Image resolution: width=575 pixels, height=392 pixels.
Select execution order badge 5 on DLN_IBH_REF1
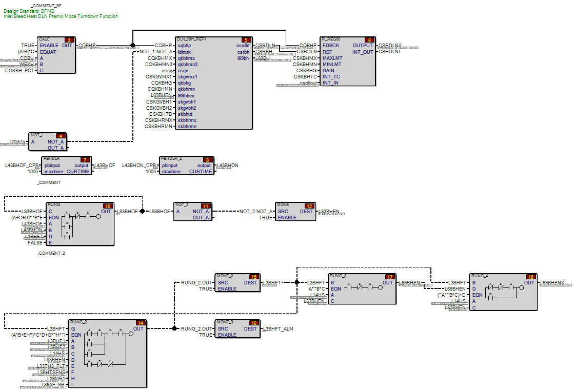245,39
